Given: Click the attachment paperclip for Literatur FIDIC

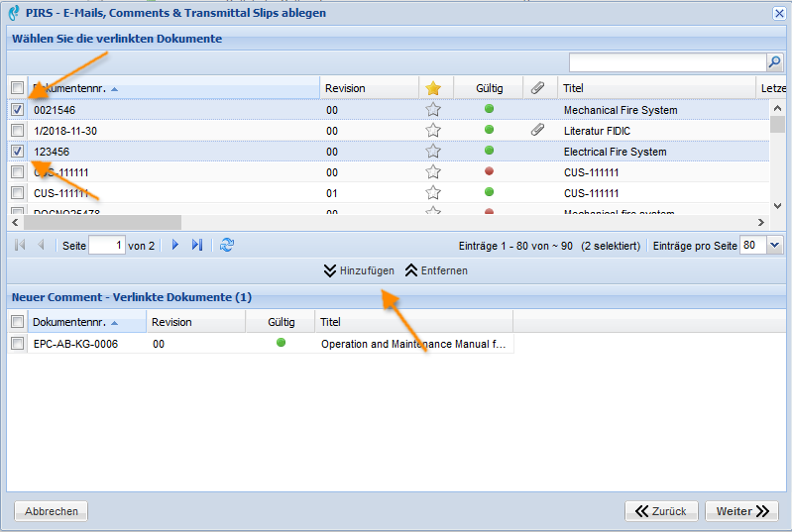Looking at the screenshot, I should (537, 131).
